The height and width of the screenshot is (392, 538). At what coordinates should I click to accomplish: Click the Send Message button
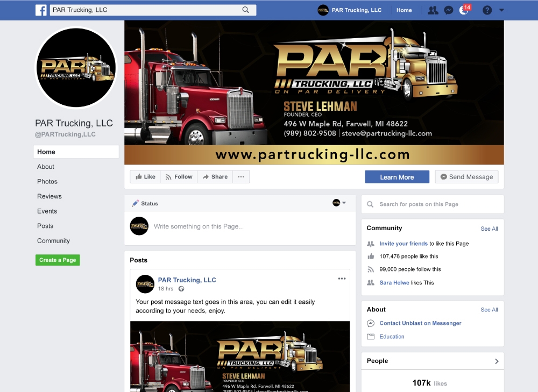(x=466, y=177)
